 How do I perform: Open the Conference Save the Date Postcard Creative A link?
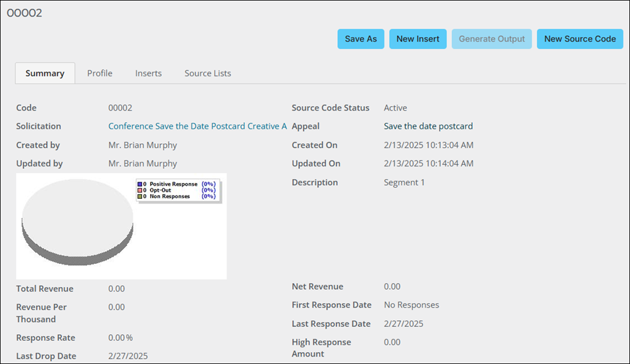point(198,126)
